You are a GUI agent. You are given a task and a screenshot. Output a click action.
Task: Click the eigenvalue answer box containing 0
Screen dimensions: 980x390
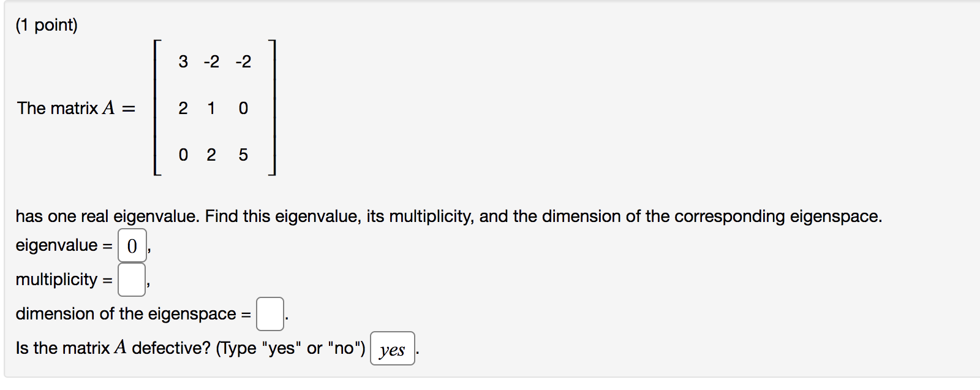(x=130, y=246)
